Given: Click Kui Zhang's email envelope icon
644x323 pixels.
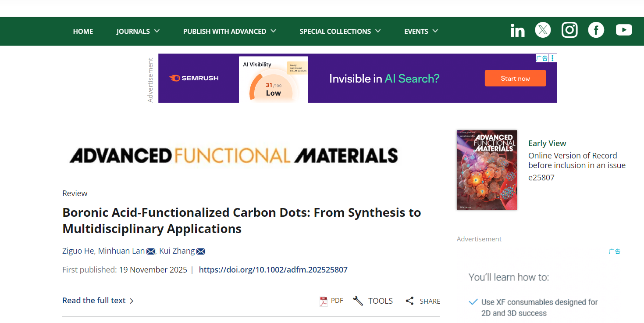Looking at the screenshot, I should point(201,251).
